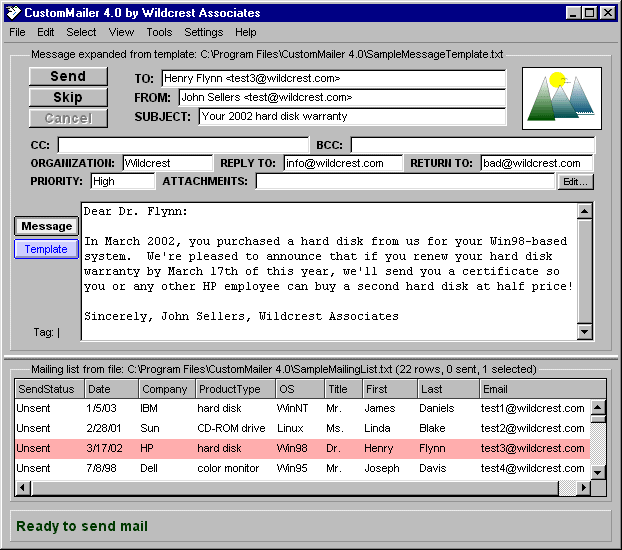Click the Email column header
The height and width of the screenshot is (550, 622).
tap(543, 389)
